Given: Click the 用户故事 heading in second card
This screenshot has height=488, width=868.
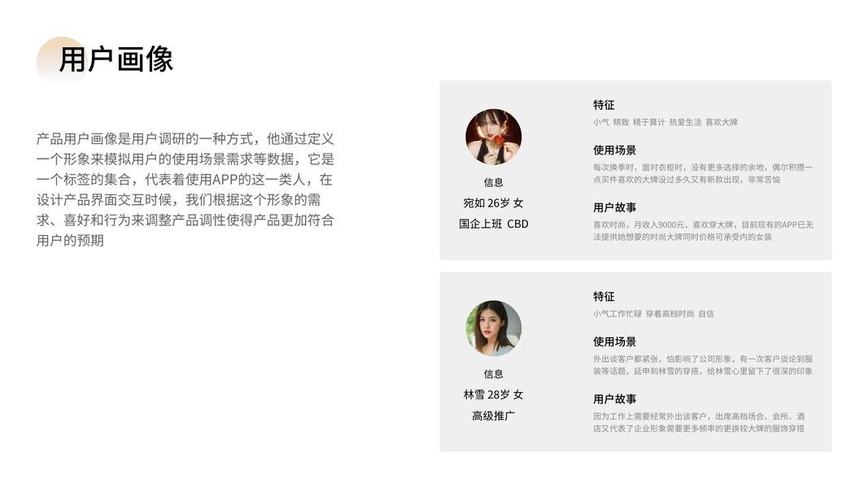Looking at the screenshot, I should (x=614, y=399).
